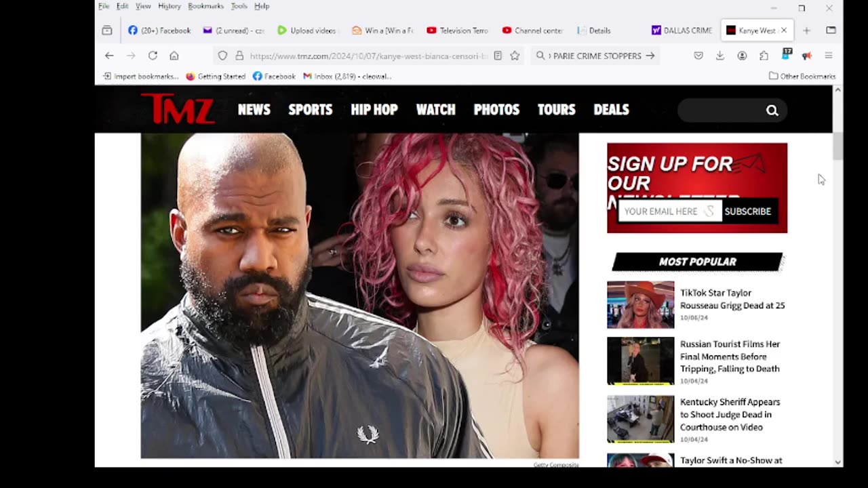Screen dimensions: 868x488
Task: Bookmark this page with the star icon
Action: click(x=515, y=56)
